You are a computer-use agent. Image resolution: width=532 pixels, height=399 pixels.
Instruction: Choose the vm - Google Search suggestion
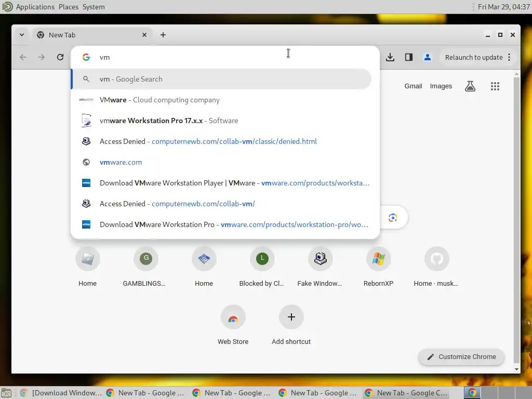coord(221,79)
